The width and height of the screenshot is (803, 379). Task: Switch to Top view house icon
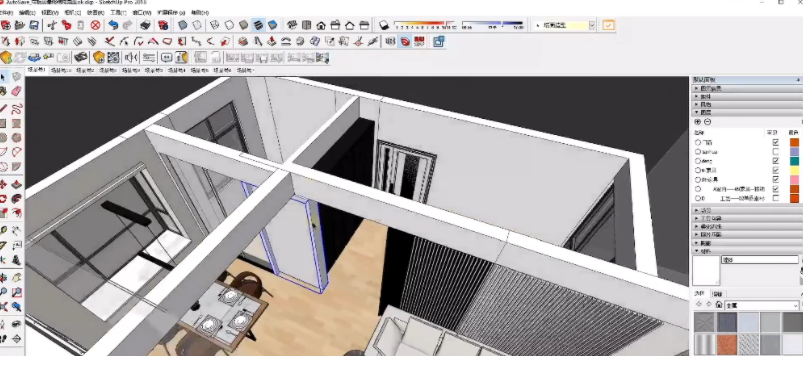pos(307,25)
